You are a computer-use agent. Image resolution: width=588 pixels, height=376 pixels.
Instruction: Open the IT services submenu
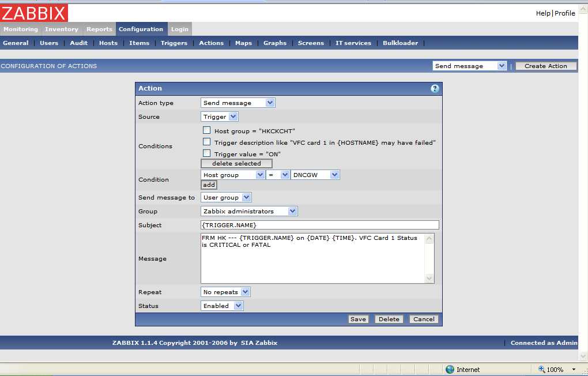(x=353, y=43)
